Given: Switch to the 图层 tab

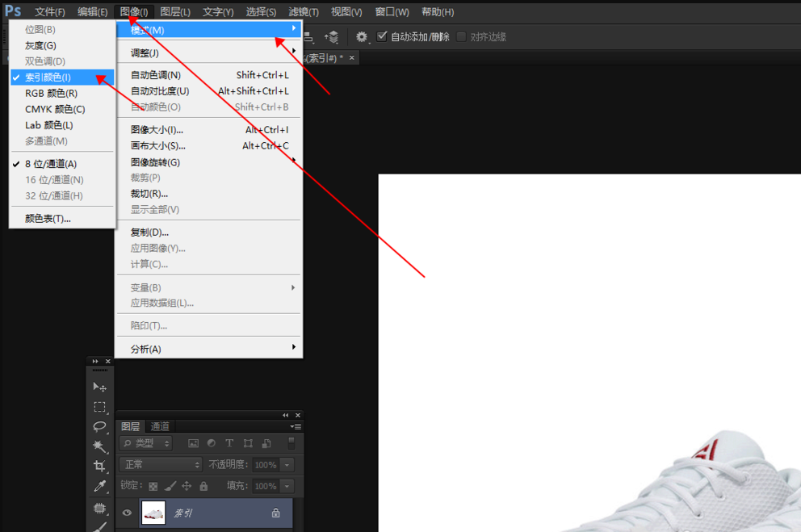Looking at the screenshot, I should [x=130, y=426].
